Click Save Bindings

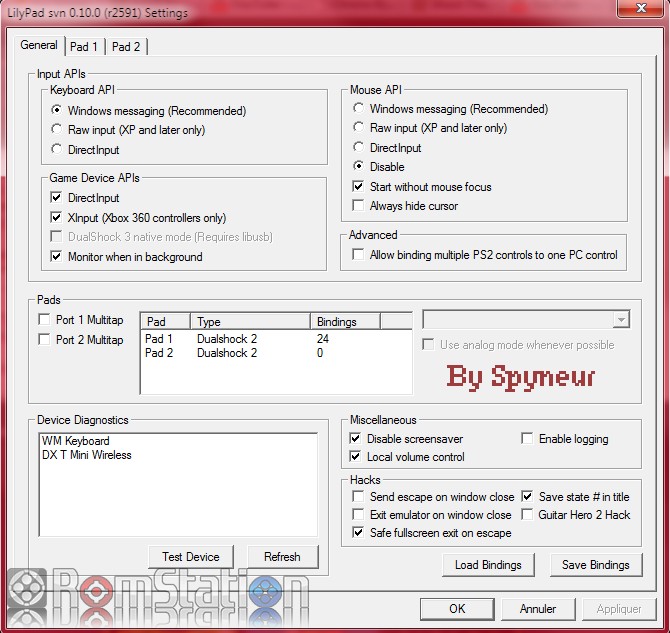(596, 565)
